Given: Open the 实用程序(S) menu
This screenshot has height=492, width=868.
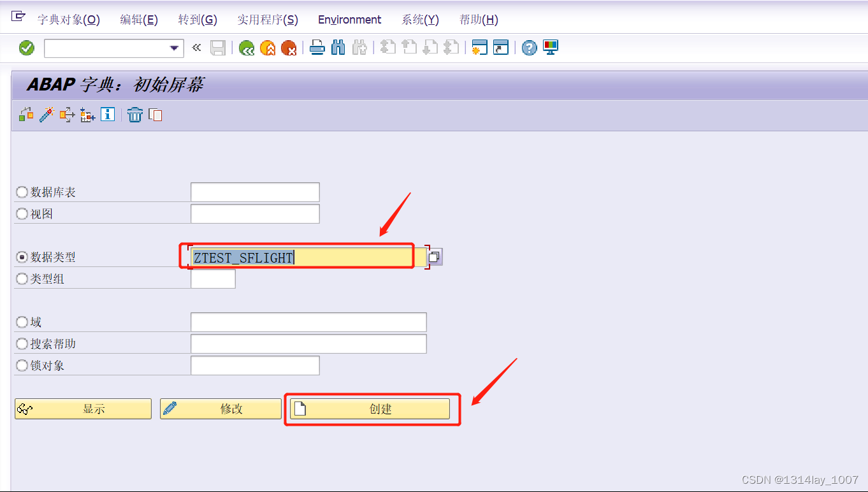Looking at the screenshot, I should point(268,20).
